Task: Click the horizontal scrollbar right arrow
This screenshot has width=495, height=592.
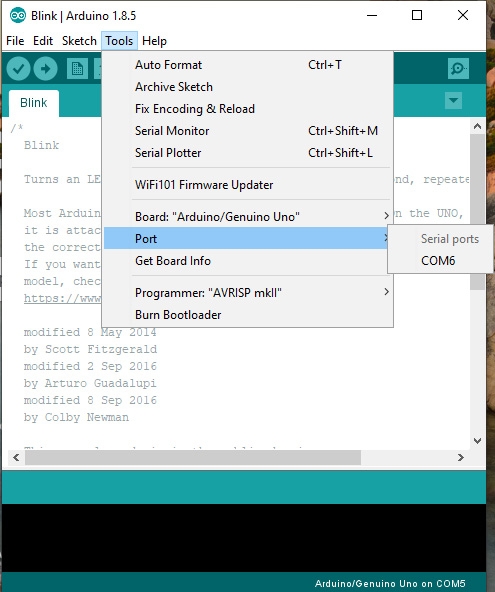Action: pos(461,458)
